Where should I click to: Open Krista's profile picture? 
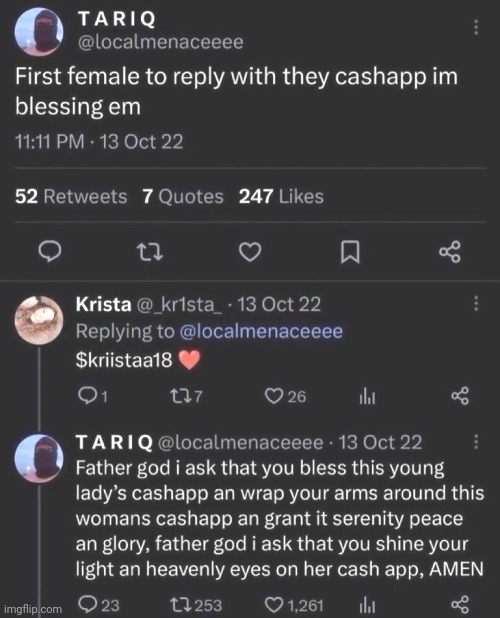[x=39, y=320]
